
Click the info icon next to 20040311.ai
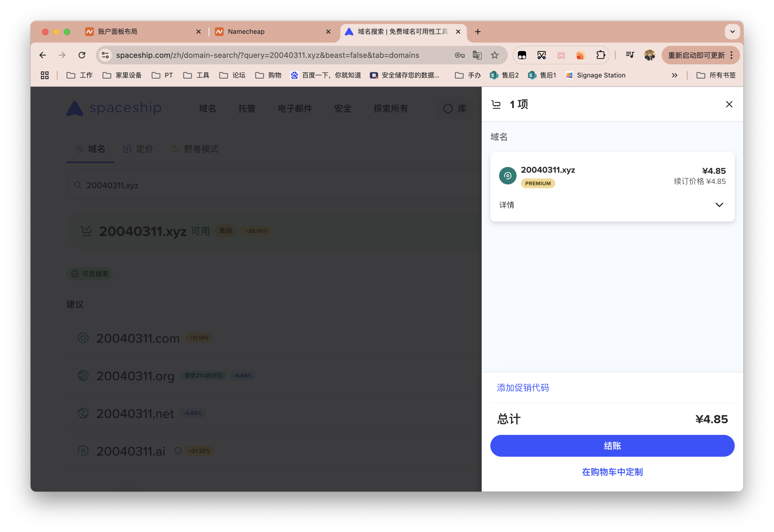point(178,451)
